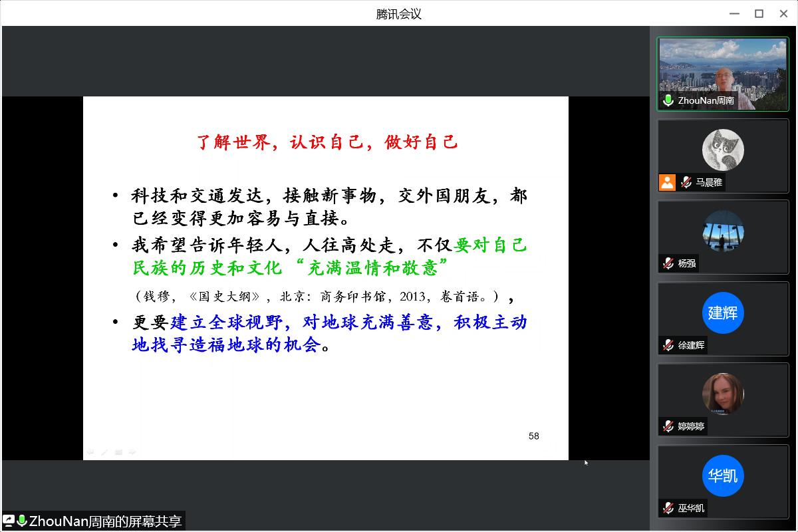Click the muted mic icon for 婷婷婷
Image resolution: width=798 pixels, height=532 pixels.
click(x=668, y=426)
